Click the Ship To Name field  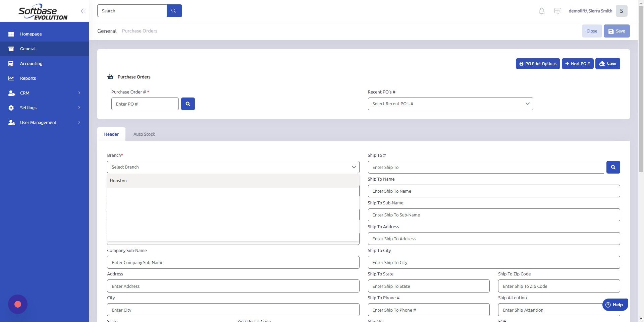[494, 191]
